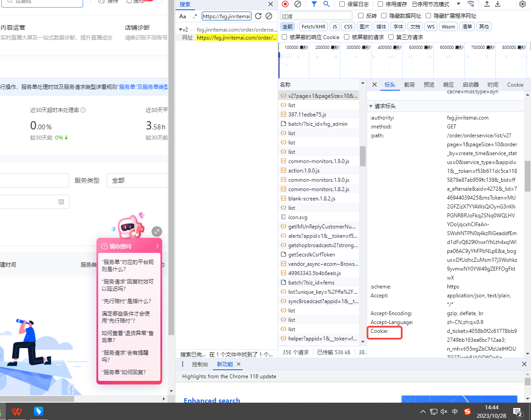Switch to 预览 tab
This screenshot has height=420, width=531.
click(429, 85)
